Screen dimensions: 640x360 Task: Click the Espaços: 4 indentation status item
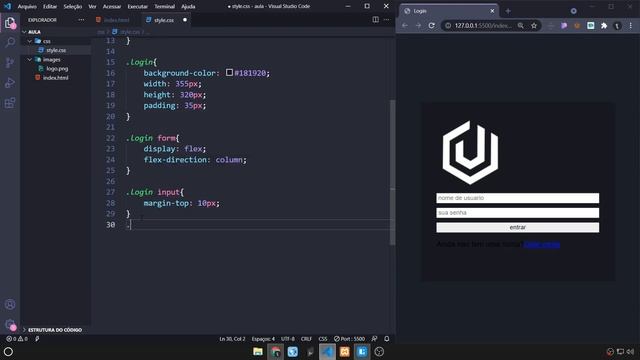263,339
